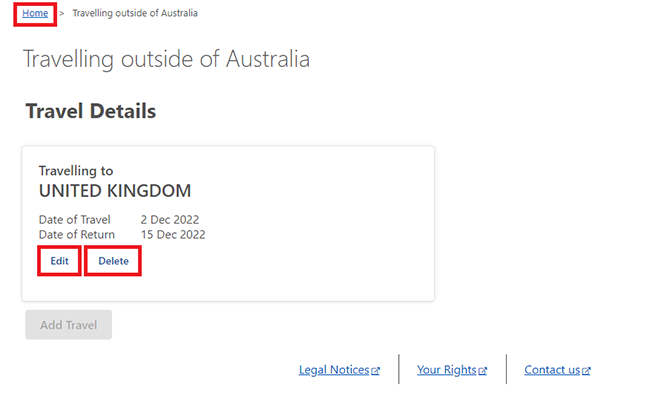Click the large Travelling outside of Australia heading

[x=166, y=59]
